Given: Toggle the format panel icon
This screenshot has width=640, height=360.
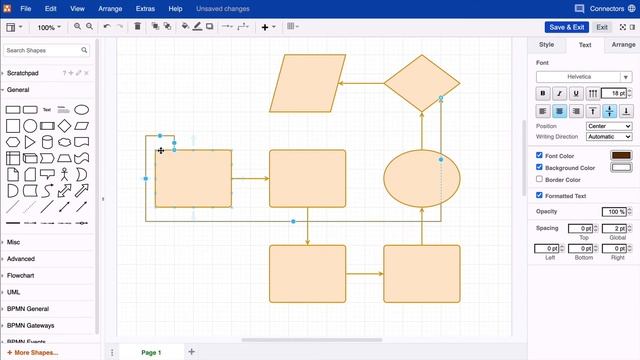Looking at the screenshot, I should coord(633,27).
